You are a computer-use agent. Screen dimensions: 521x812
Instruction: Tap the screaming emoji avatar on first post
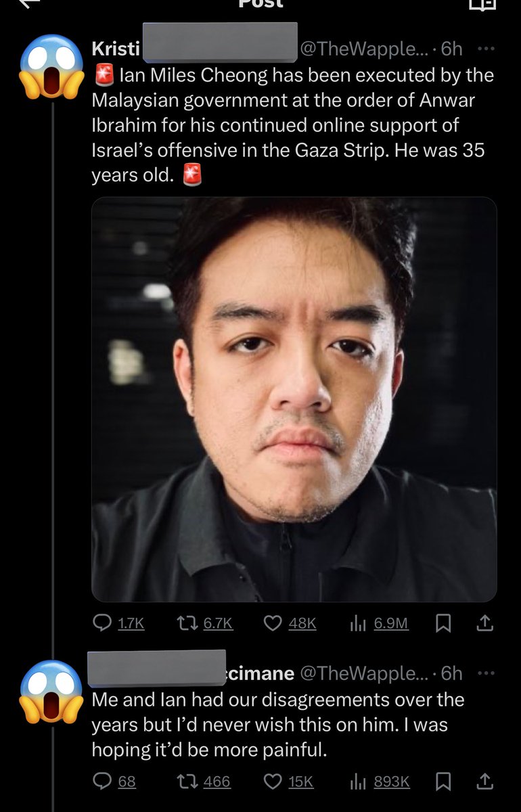click(x=51, y=66)
